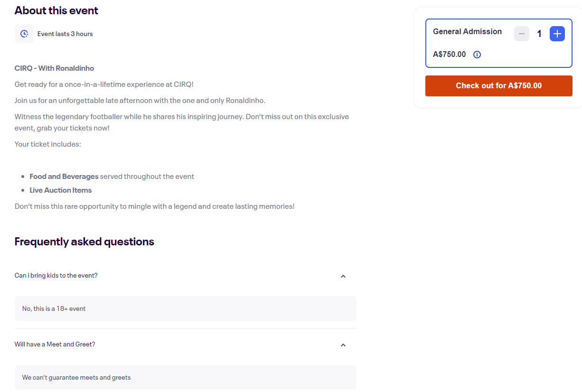Decrease ticket quantity with the minus button
Screen dimensions: 582x392
522,34
